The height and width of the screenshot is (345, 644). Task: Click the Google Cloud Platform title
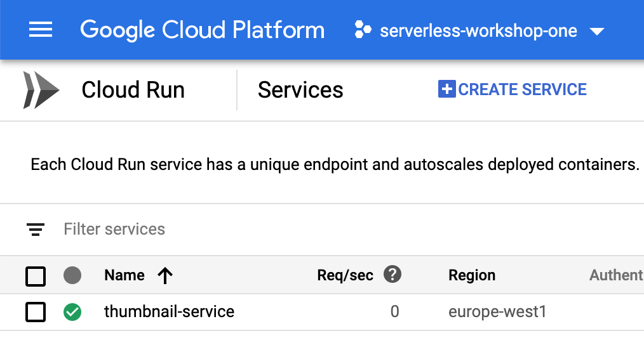click(202, 30)
